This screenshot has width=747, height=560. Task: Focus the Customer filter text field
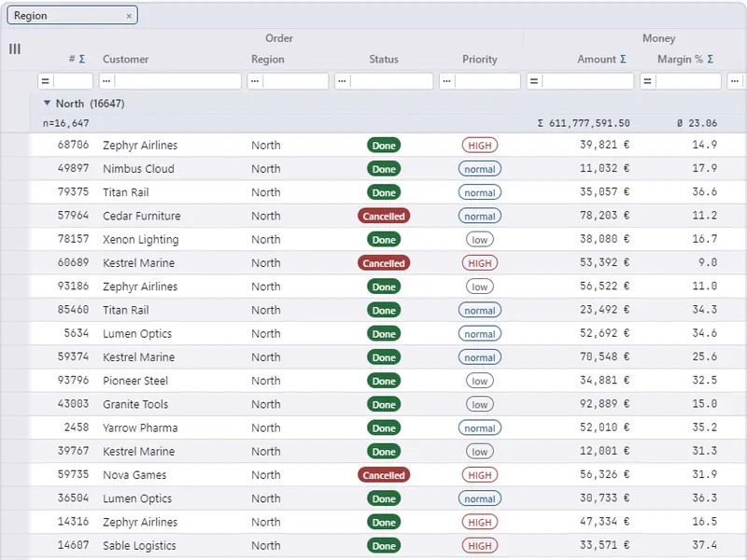[177, 81]
